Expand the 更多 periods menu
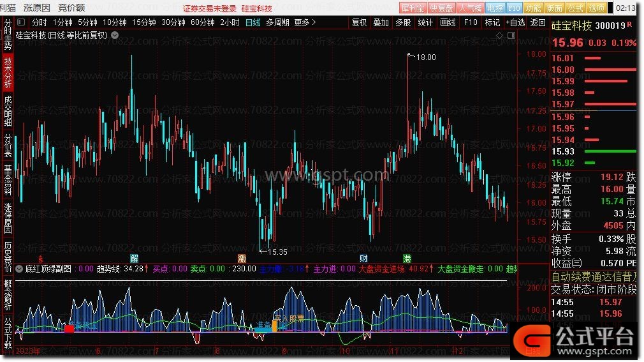Viewport: 644px width, 362px height. click(305, 22)
